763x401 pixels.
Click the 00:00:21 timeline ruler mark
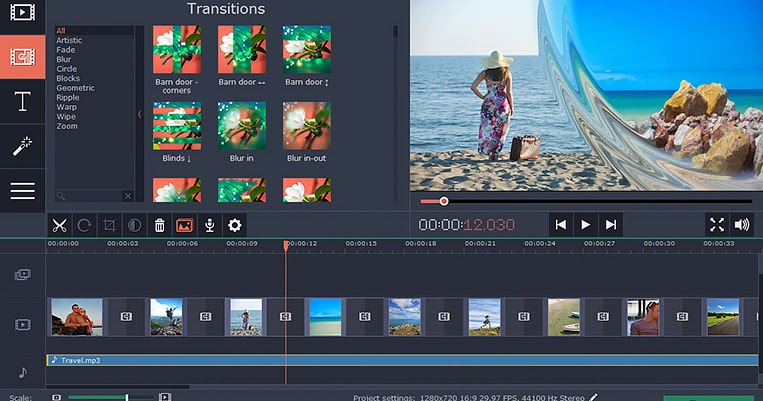[480, 243]
